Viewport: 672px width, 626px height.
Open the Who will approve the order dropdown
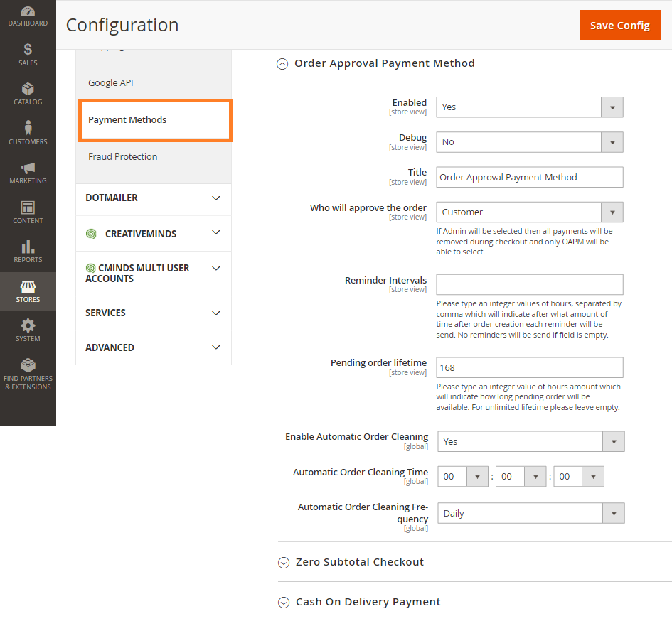click(530, 212)
